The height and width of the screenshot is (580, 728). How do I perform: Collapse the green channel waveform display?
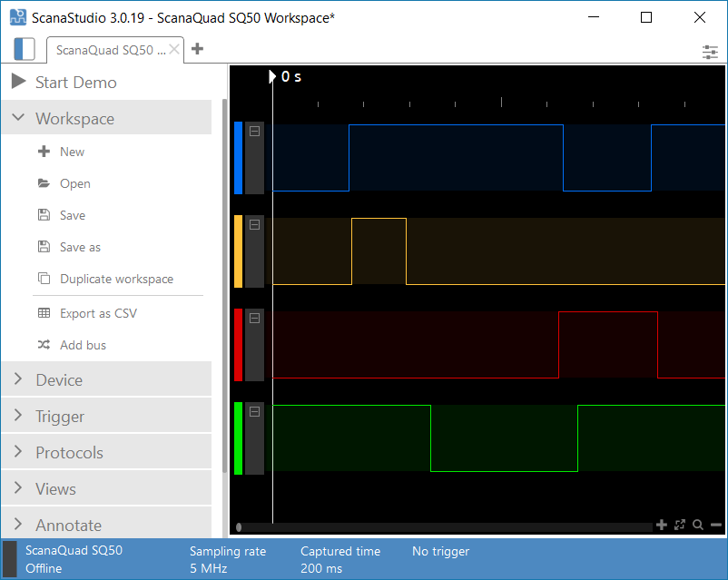click(255, 409)
